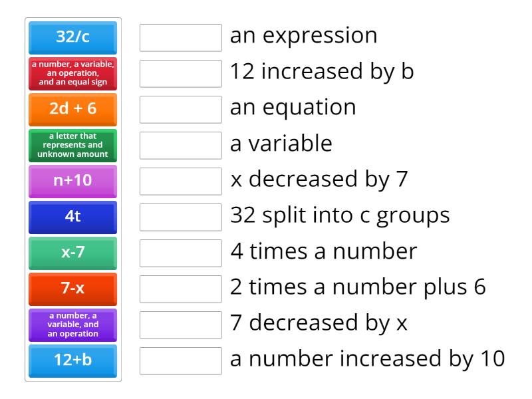Click the pink n+10 tile

72,181
